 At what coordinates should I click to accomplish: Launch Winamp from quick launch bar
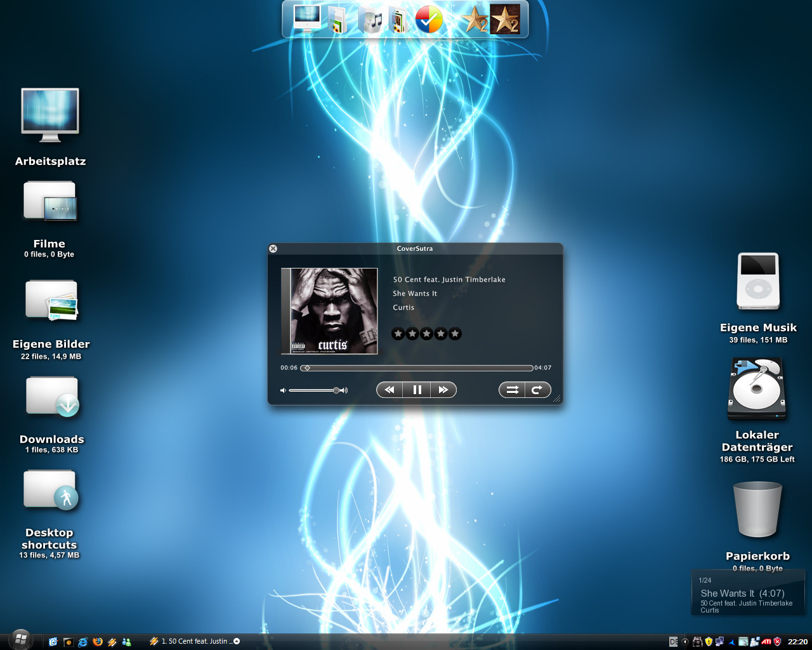tap(112, 642)
